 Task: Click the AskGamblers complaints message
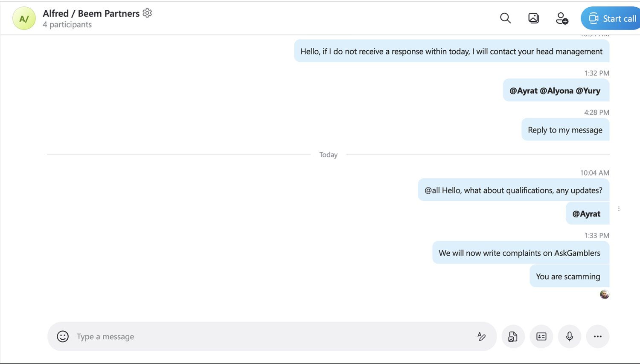pos(519,253)
